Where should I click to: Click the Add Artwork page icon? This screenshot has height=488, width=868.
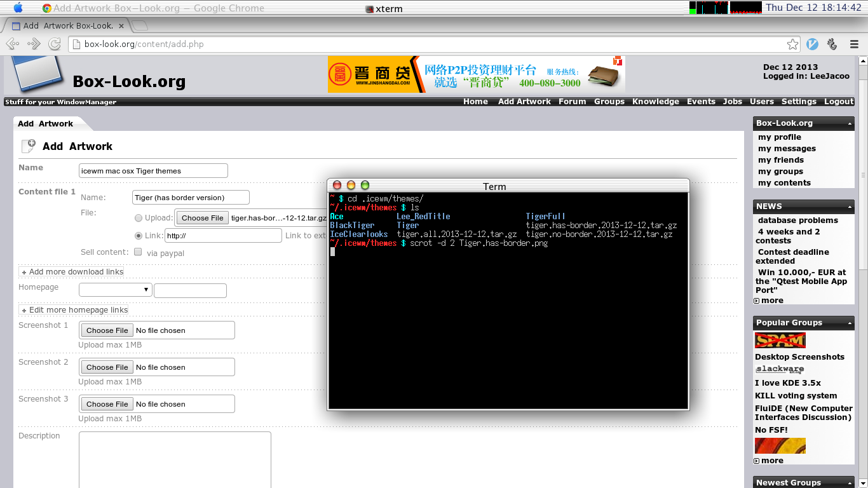click(x=29, y=146)
